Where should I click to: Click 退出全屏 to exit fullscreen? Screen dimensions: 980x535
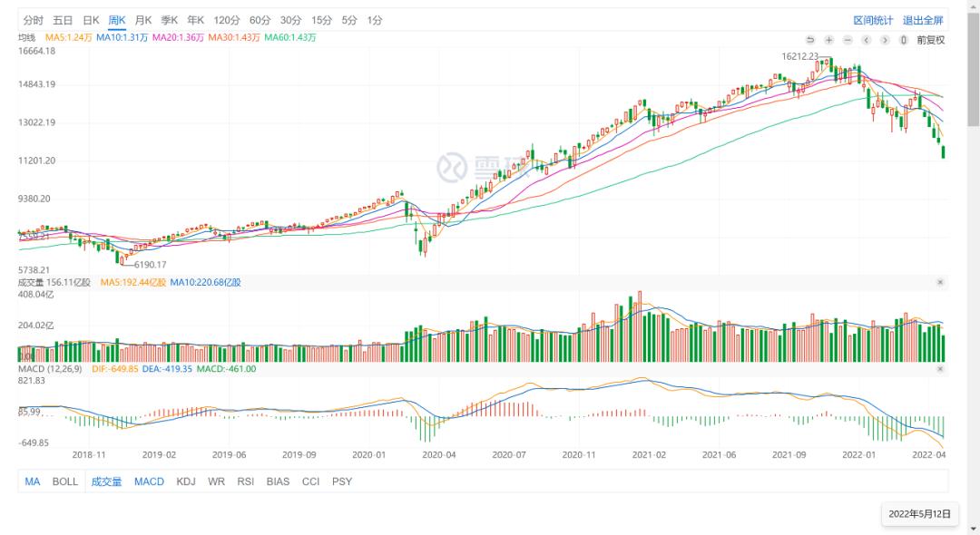tap(923, 20)
